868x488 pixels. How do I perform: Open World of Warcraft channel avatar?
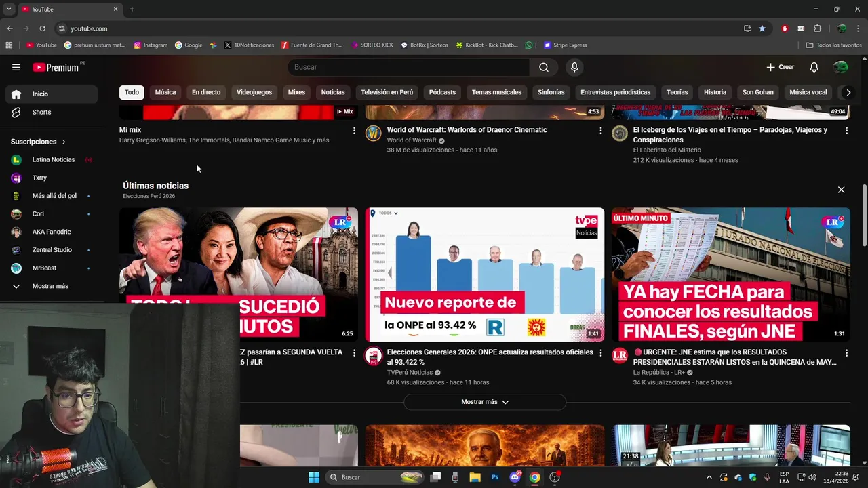(374, 133)
